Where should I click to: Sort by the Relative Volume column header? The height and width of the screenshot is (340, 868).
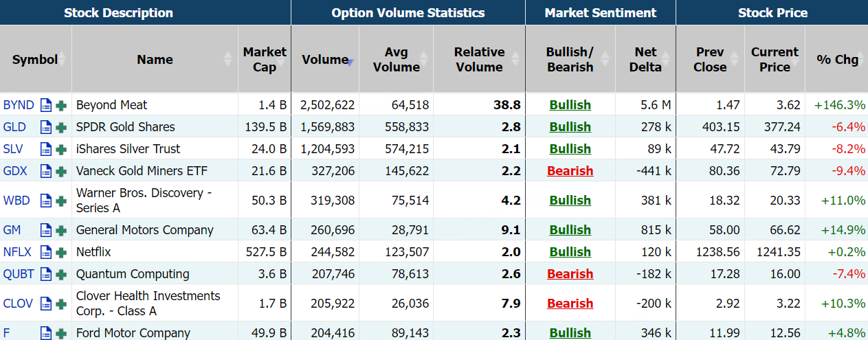click(479, 60)
